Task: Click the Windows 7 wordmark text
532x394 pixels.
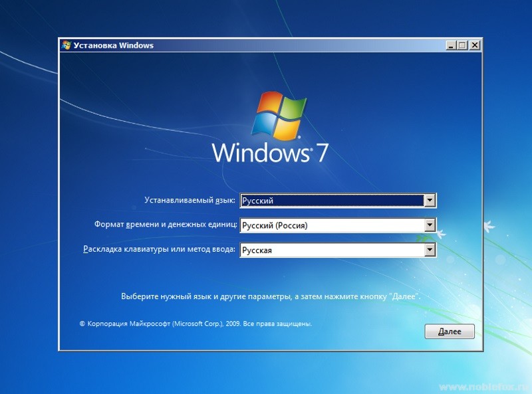Action: [269, 153]
